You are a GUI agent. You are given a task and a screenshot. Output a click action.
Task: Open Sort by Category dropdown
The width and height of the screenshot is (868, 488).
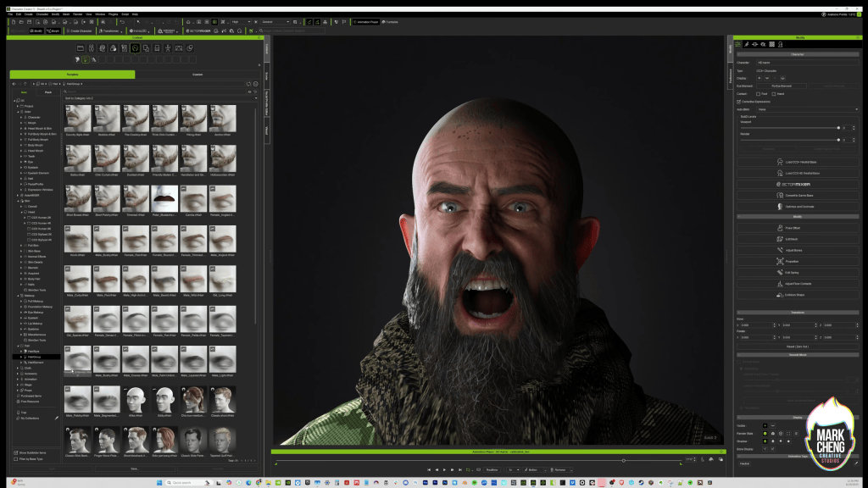coord(160,98)
